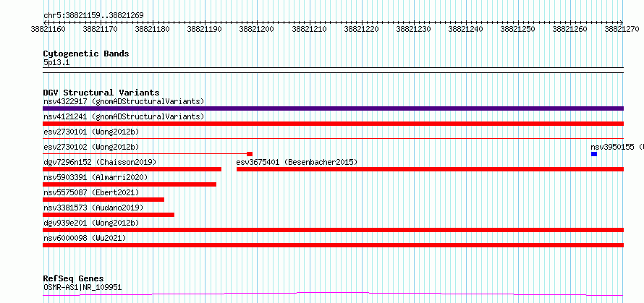Click the thin red esv2730101 variant line
The width and height of the screenshot is (644, 303).
(x=333, y=139)
